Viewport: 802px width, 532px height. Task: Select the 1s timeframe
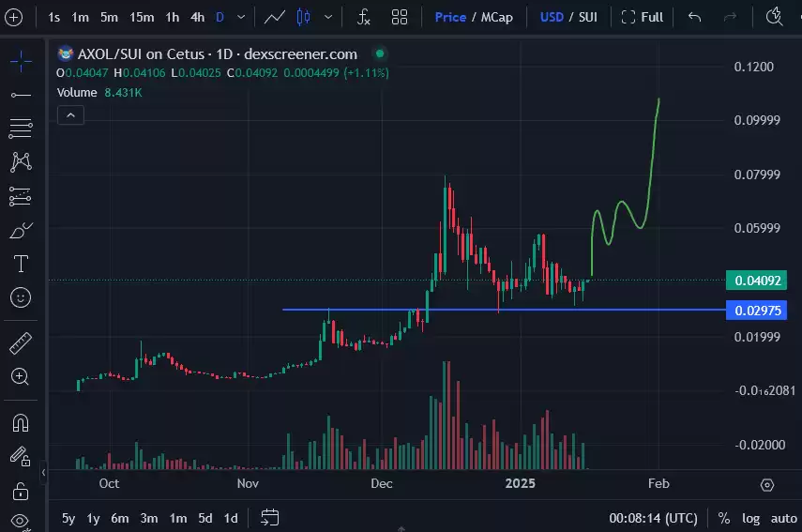tap(53, 18)
